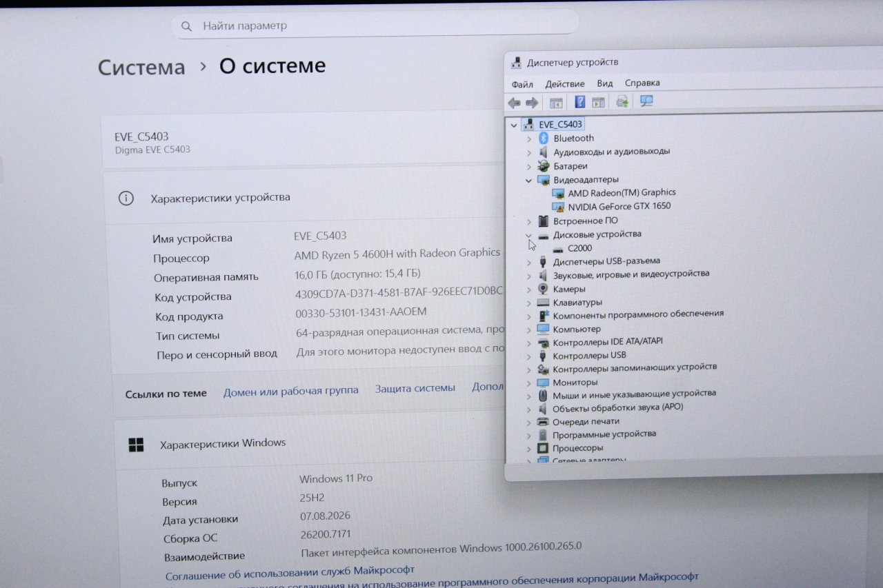Click the display icon beside Мониторы
The height and width of the screenshot is (588, 883).
(542, 383)
